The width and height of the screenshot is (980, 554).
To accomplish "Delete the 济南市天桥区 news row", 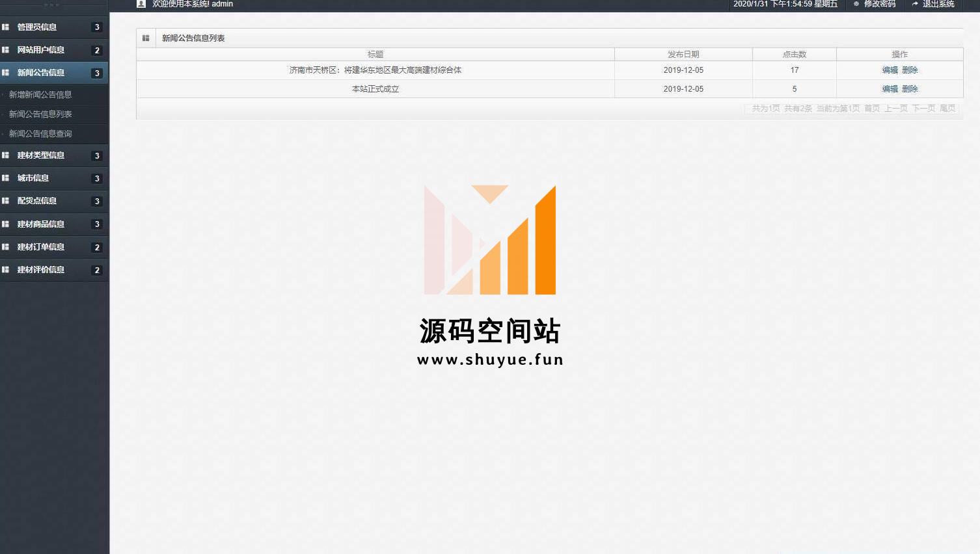I will click(x=910, y=70).
